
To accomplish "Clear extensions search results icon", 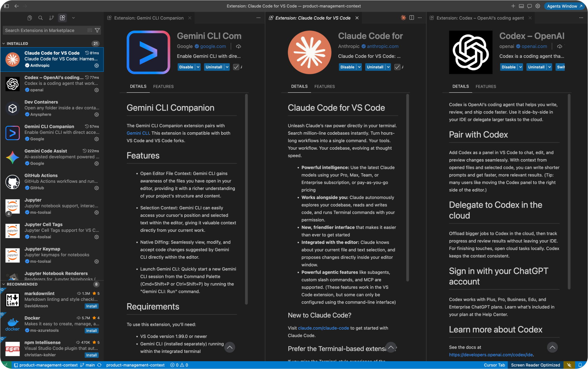I will tap(90, 30).
